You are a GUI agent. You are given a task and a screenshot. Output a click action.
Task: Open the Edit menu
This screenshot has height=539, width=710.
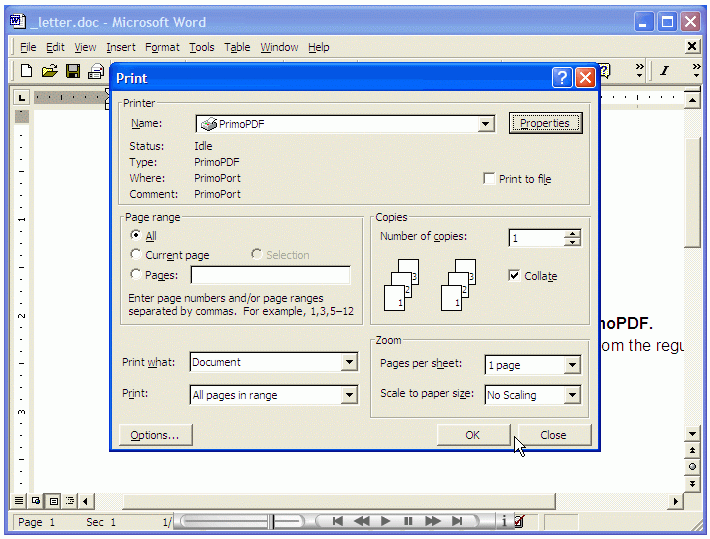tap(55, 47)
